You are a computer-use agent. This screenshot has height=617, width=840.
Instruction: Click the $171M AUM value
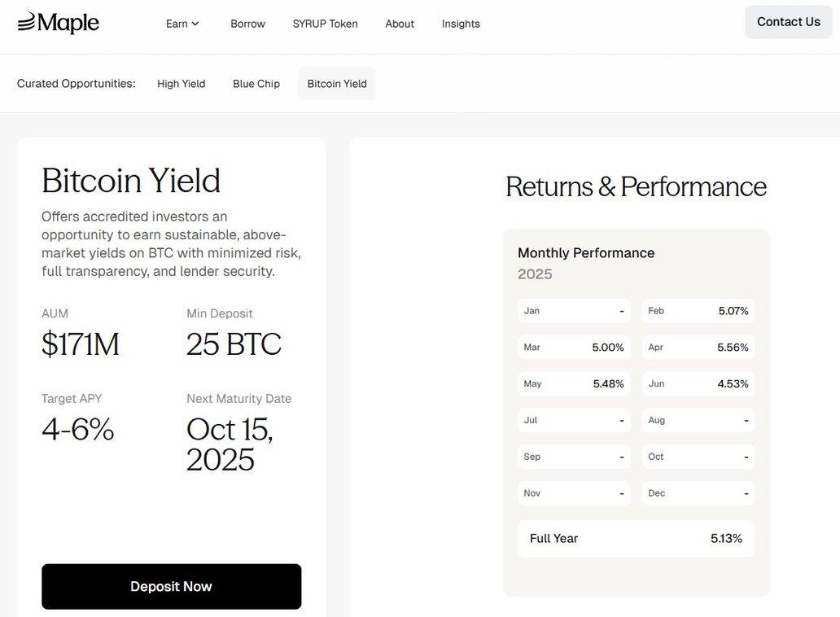(x=81, y=344)
